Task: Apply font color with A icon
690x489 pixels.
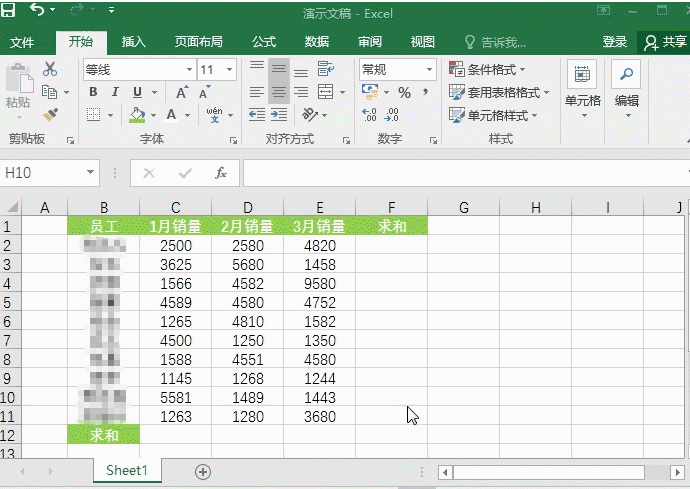Action: pos(171,115)
